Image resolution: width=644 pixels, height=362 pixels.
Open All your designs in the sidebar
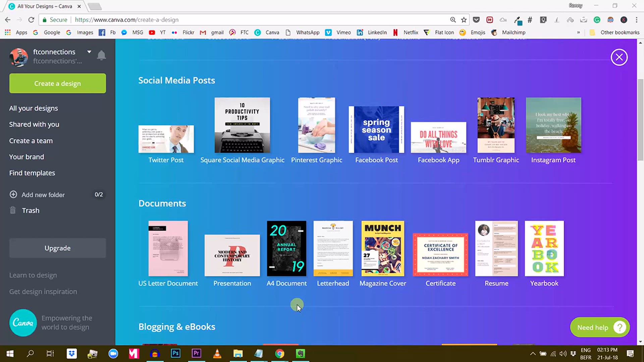tap(34, 108)
